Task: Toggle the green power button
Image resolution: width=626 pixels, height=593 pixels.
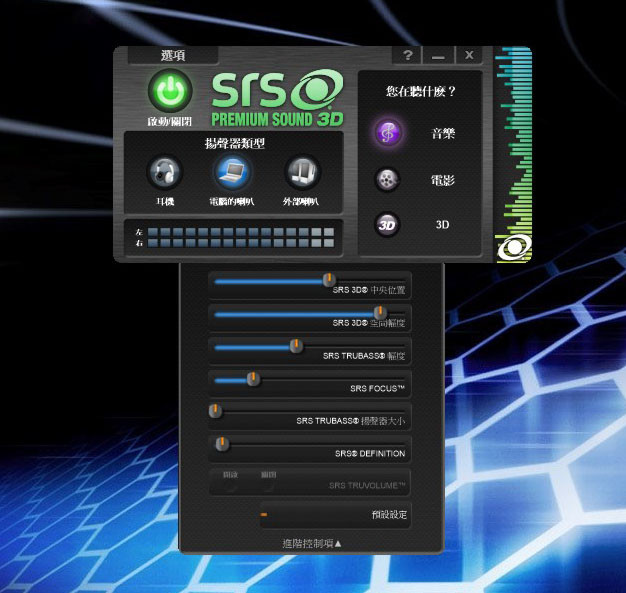Action: pyautogui.click(x=170, y=92)
